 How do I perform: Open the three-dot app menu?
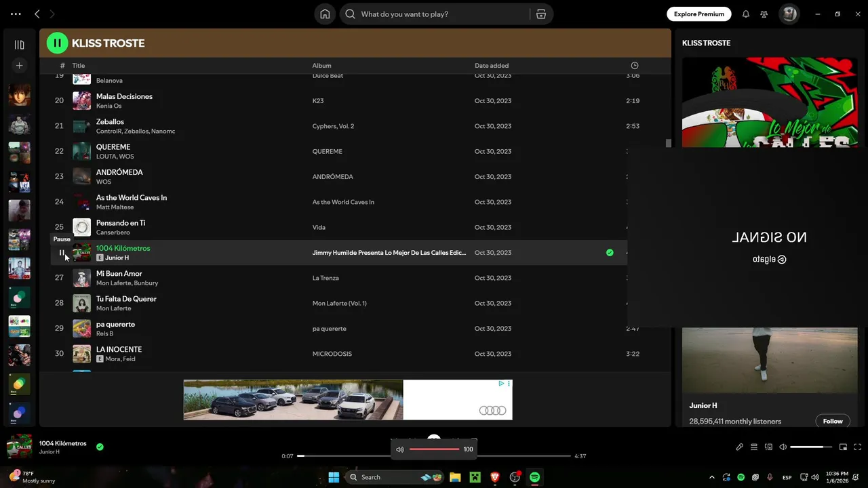16,14
